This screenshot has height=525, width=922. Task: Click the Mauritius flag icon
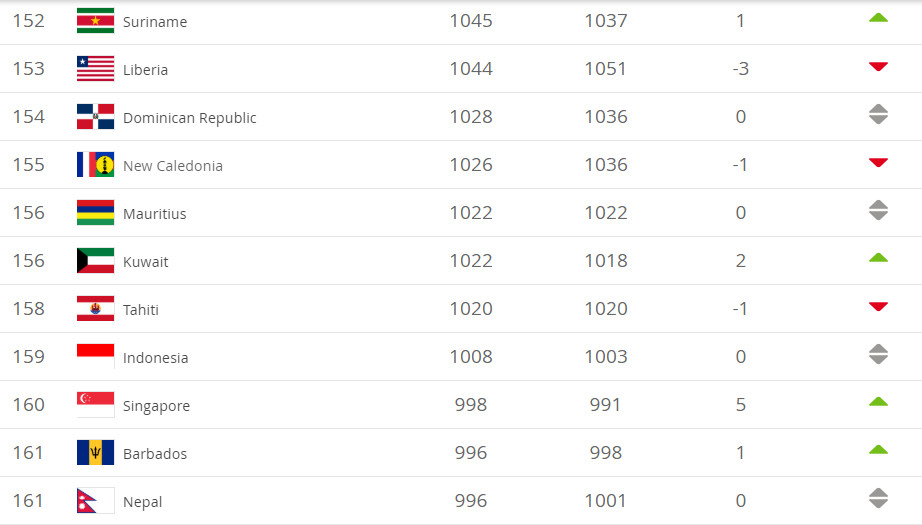point(95,213)
